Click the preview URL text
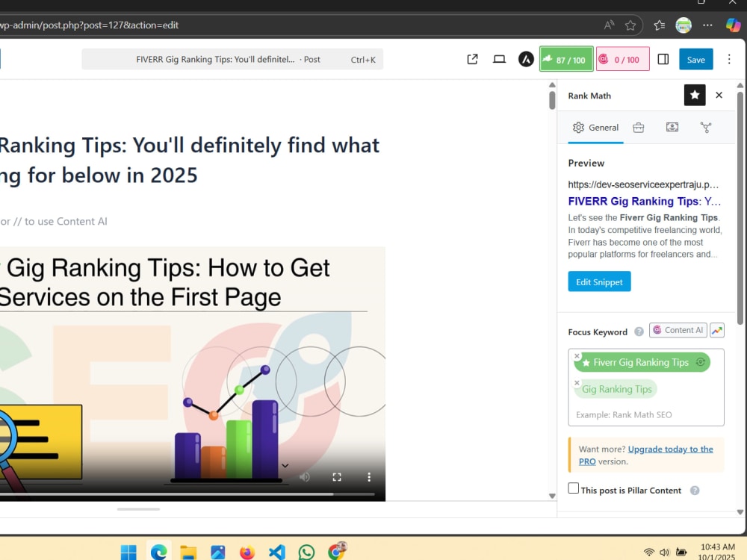 [643, 184]
